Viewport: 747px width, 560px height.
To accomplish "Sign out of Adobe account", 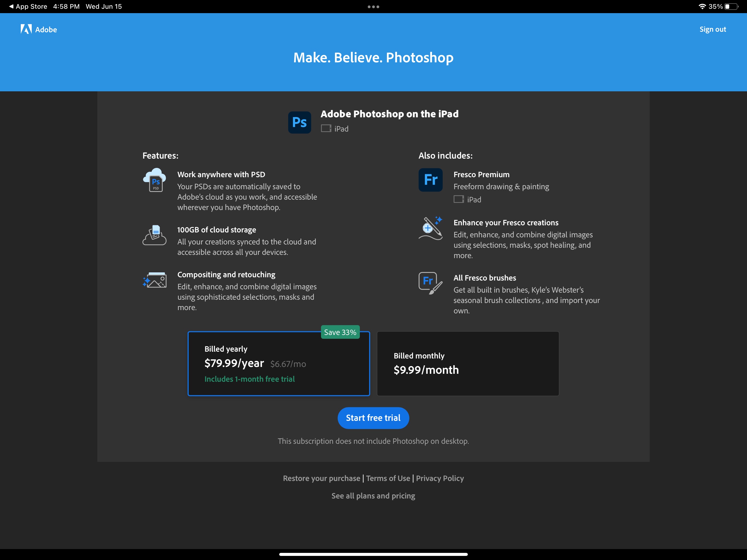I will 713,29.
